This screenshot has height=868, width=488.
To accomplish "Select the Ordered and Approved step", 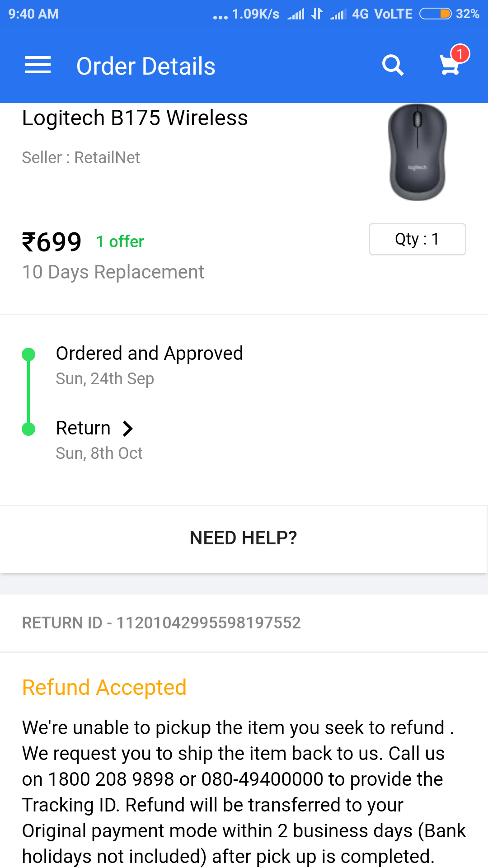I will coord(149,354).
